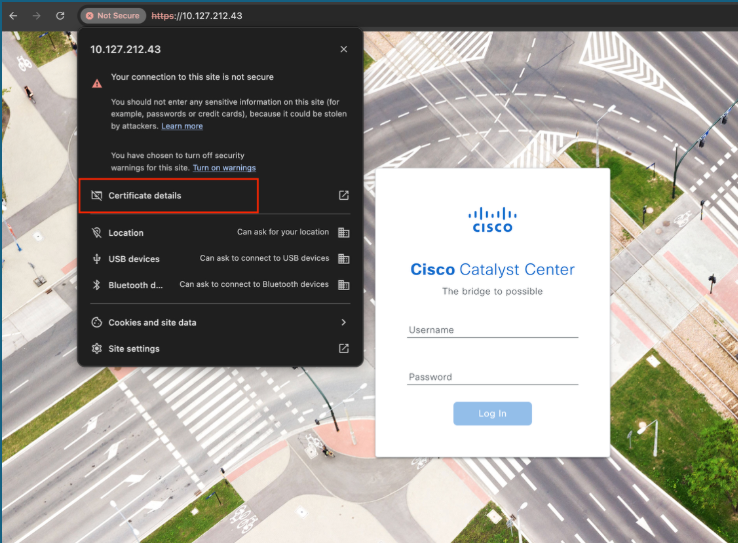Open the Learn more link
738x543 pixels.
pyautogui.click(x=182, y=126)
